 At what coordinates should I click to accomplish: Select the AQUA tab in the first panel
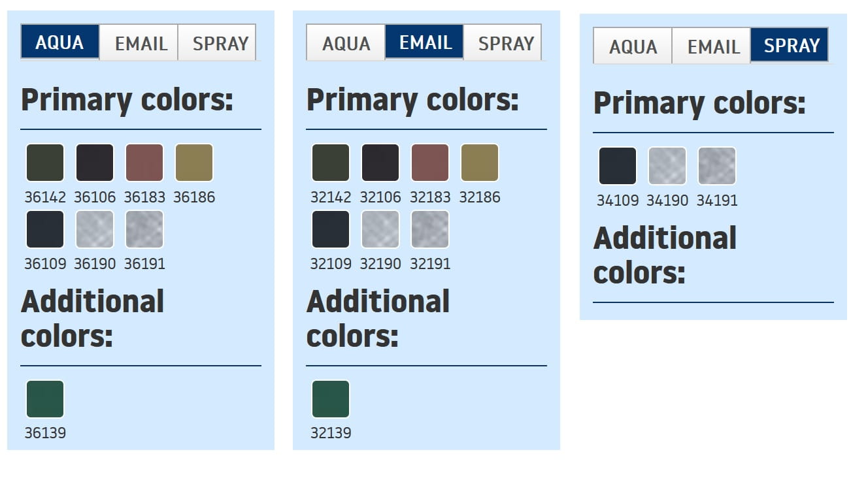tap(60, 42)
